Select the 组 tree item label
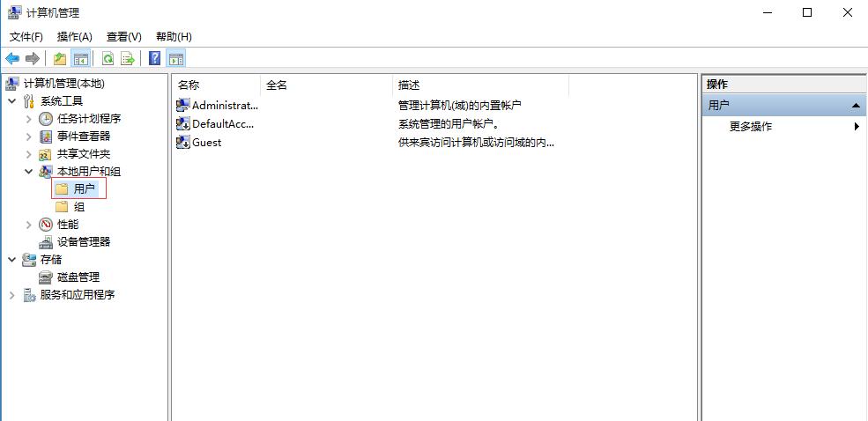Viewport: 868px width, 421px height. pos(79,207)
